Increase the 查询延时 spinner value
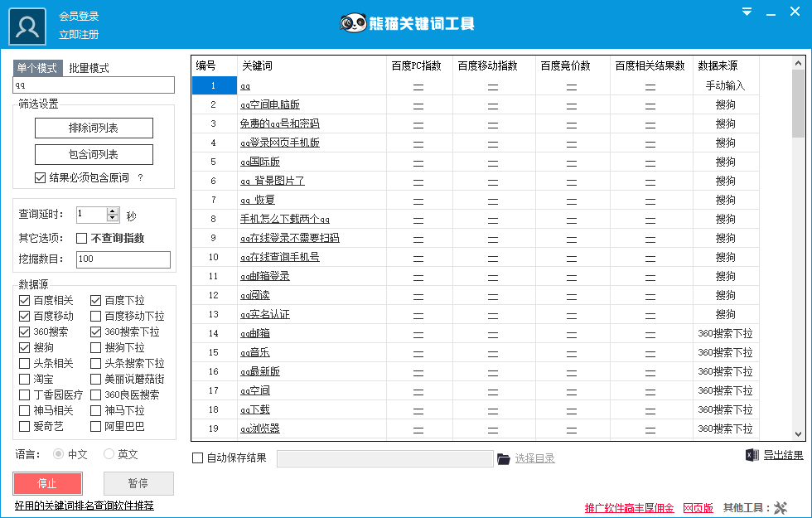Viewport: 812px width, 518px height. [x=113, y=211]
